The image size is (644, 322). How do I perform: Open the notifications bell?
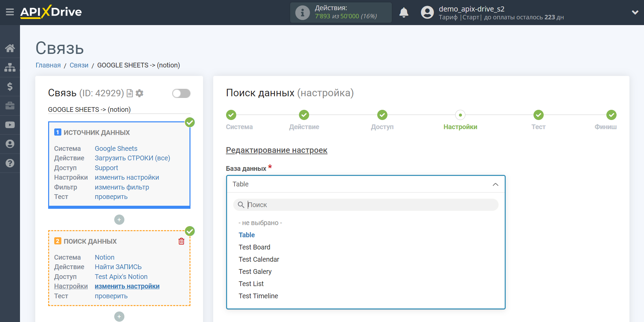404,13
